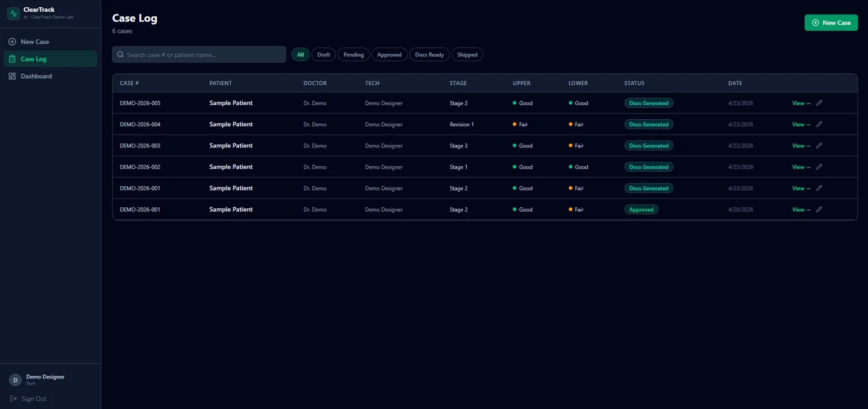Click case number DEMO-2026-004
This screenshot has width=868, height=409.
pos(140,124)
